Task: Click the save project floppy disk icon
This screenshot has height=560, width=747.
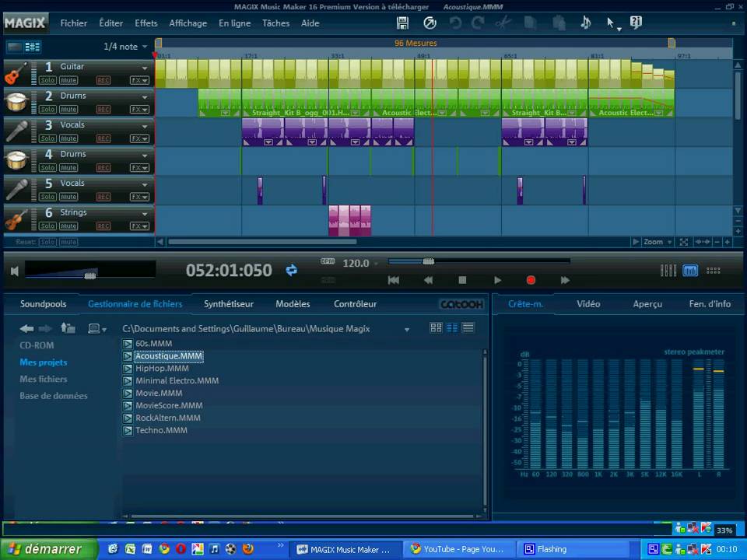Action: tap(402, 23)
